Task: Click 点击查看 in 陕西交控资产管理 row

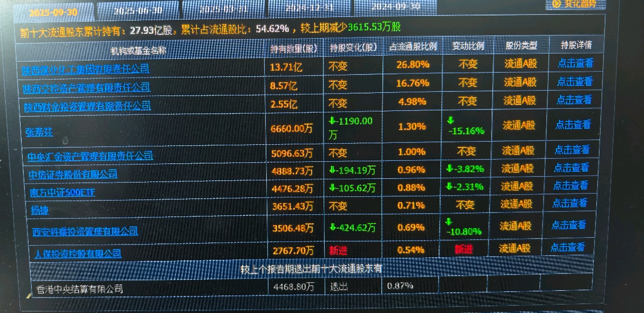Action: pos(575,82)
